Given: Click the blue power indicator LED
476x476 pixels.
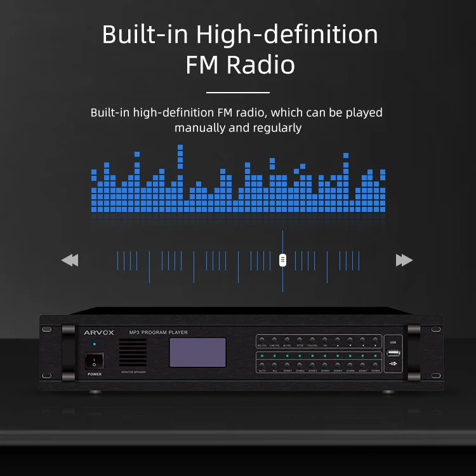Looking at the screenshot, I should [95, 344].
